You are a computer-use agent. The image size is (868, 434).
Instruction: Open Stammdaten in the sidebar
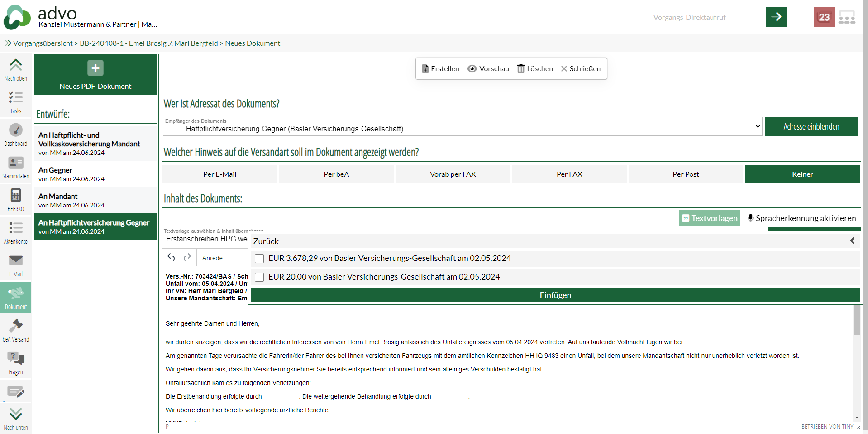pos(16,168)
